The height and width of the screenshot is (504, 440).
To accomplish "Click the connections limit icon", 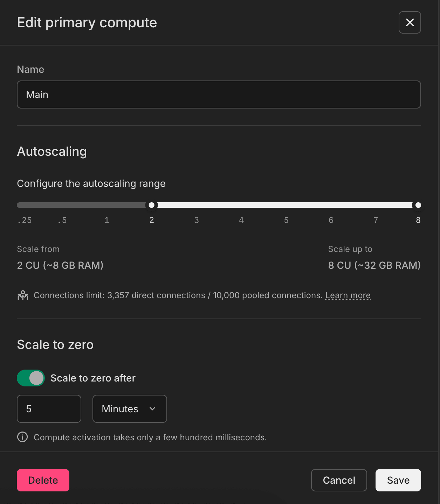I will click(23, 295).
